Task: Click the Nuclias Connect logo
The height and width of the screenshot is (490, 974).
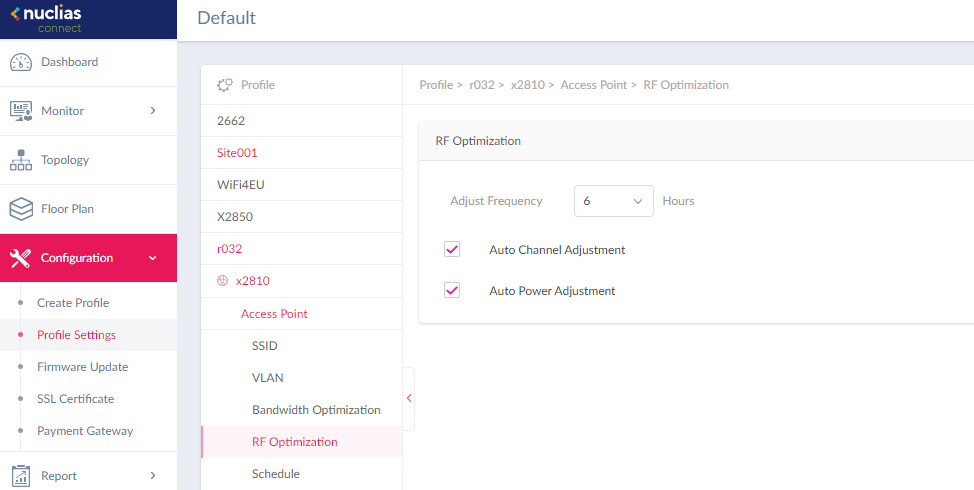Action: click(x=47, y=18)
